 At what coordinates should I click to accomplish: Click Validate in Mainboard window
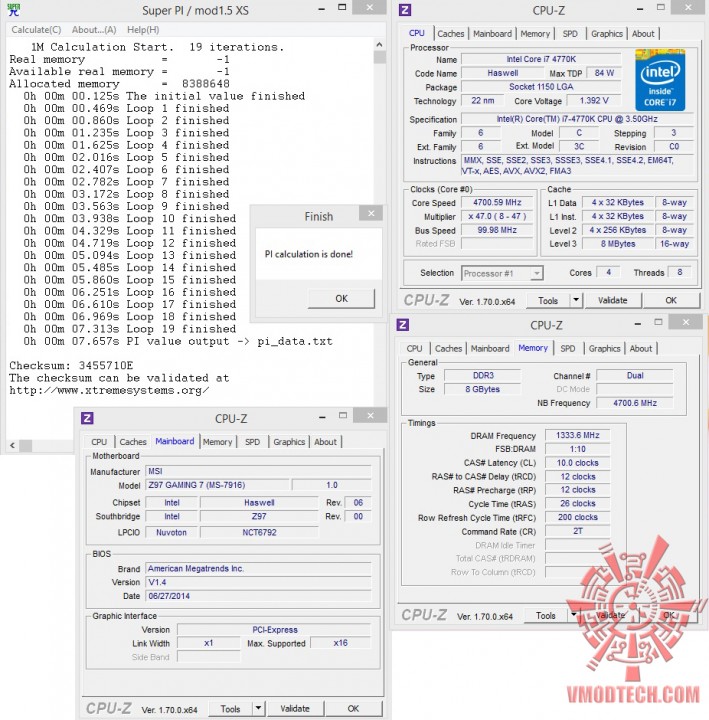pyautogui.click(x=295, y=709)
